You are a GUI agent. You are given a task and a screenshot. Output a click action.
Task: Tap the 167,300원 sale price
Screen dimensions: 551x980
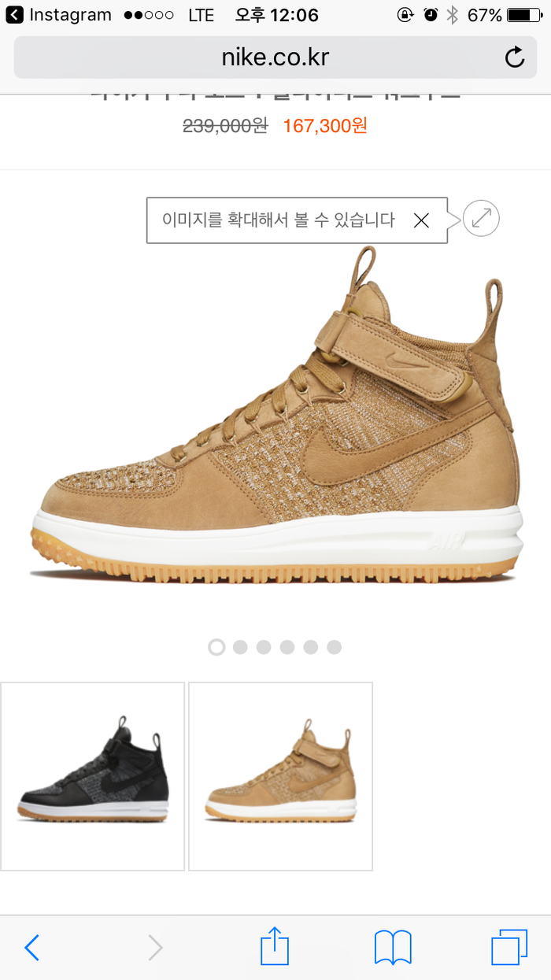pyautogui.click(x=325, y=126)
